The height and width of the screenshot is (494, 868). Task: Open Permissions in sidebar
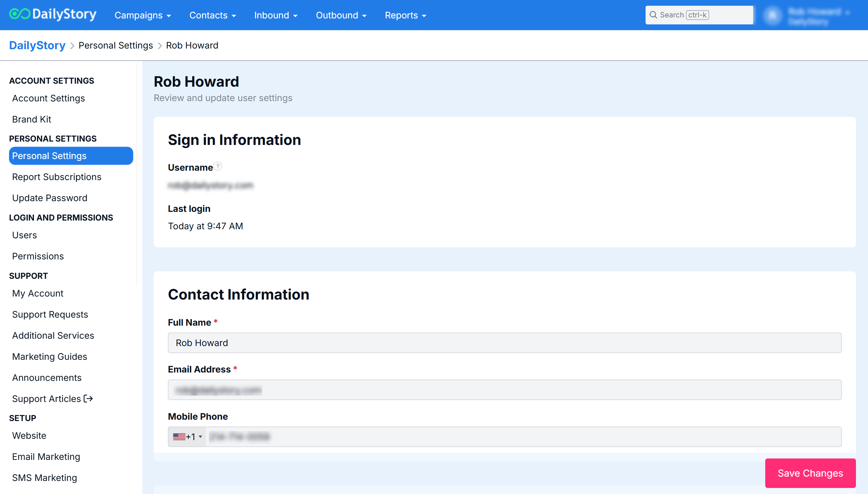38,256
